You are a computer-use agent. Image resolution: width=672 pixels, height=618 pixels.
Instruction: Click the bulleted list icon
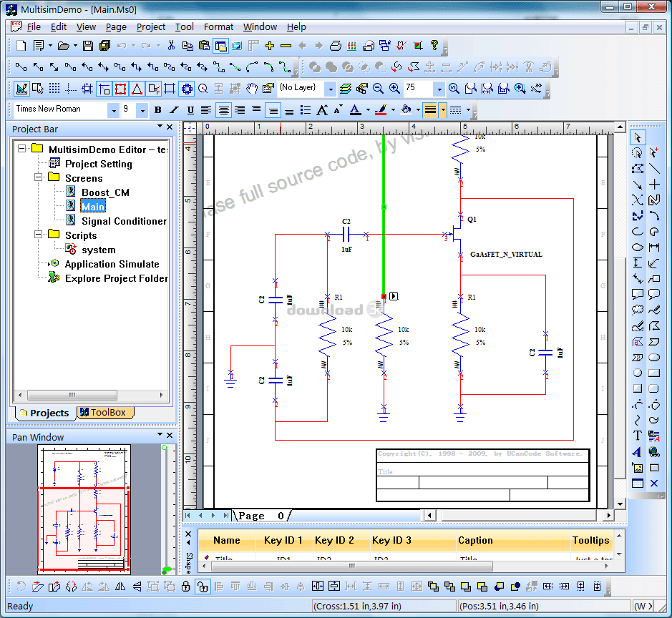click(x=305, y=110)
